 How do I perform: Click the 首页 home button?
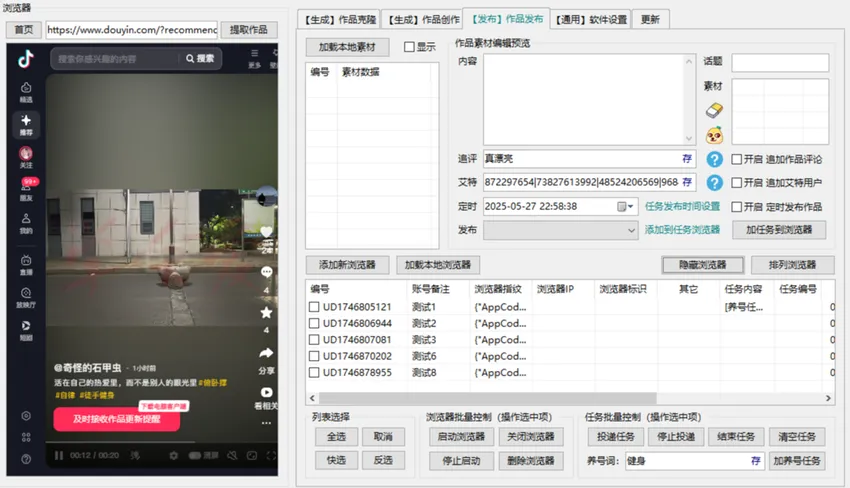[x=23, y=29]
